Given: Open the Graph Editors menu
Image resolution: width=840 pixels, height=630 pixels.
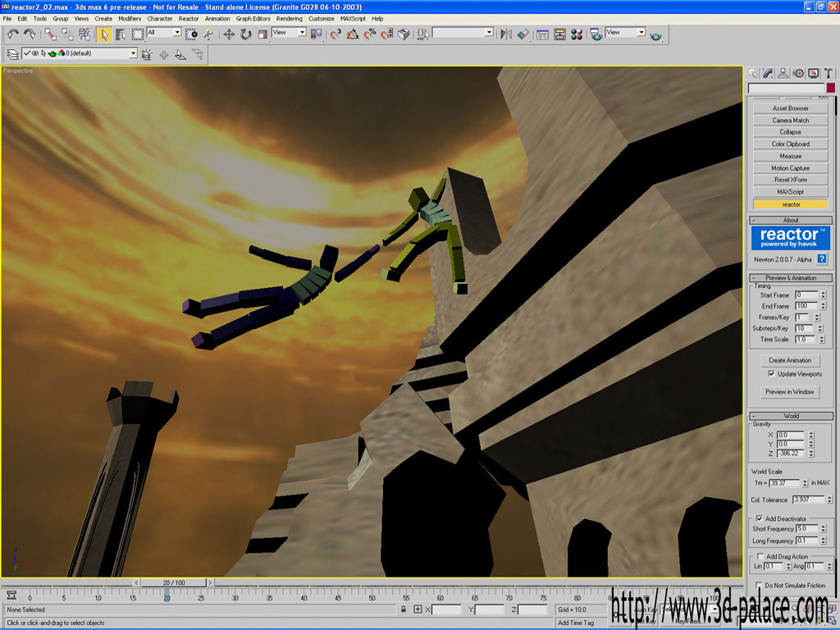Looking at the screenshot, I should pyautogui.click(x=253, y=18).
